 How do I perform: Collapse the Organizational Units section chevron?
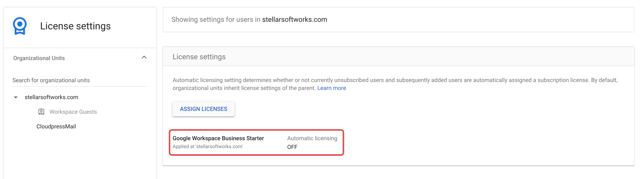point(144,57)
